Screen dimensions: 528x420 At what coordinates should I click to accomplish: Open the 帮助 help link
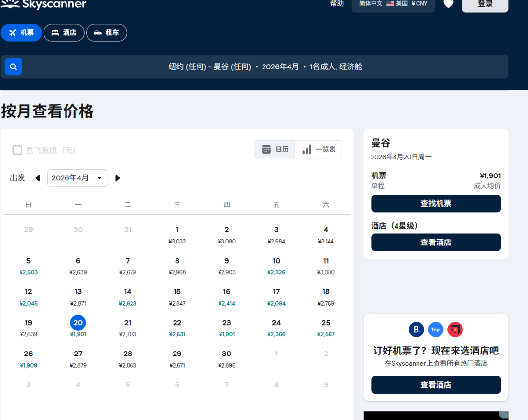click(x=337, y=4)
